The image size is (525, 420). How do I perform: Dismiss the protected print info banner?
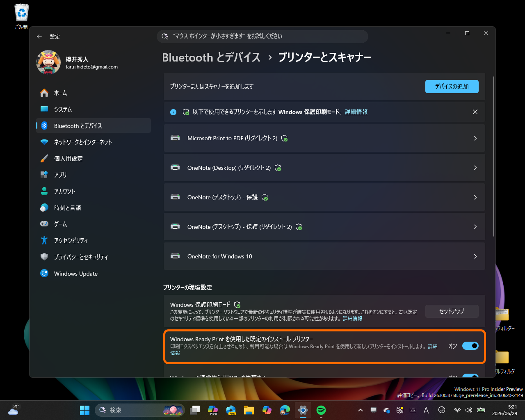[x=475, y=112]
